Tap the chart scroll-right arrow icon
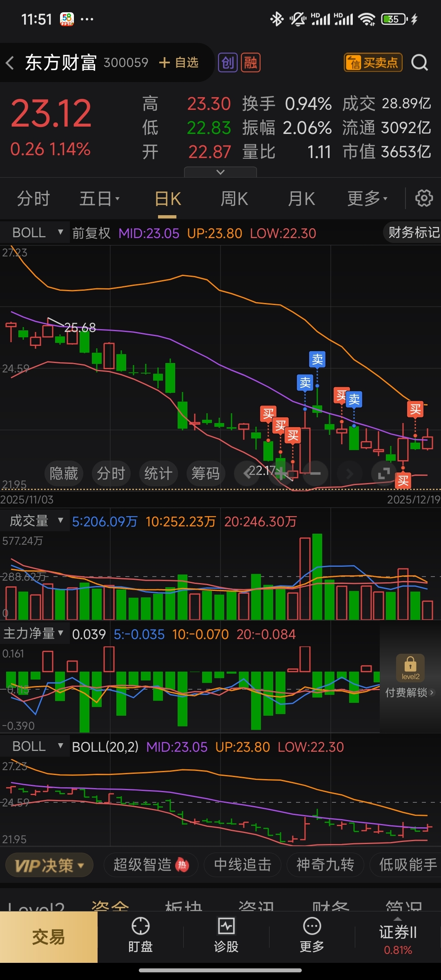This screenshot has width=441, height=980. tap(350, 474)
